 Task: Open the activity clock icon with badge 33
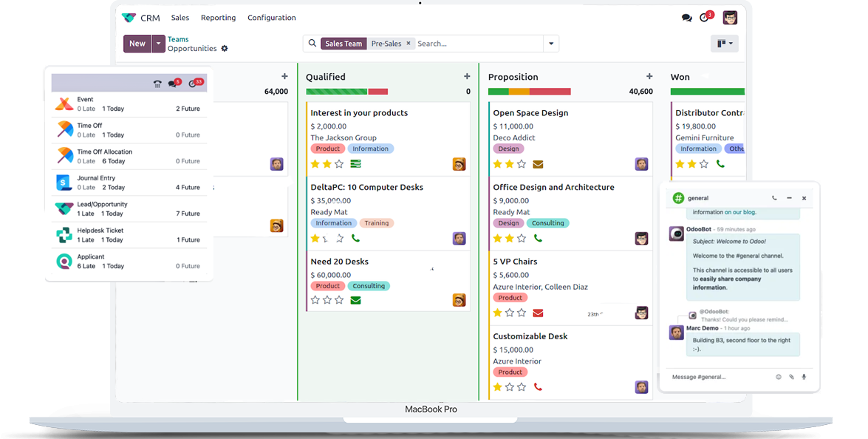tap(194, 84)
